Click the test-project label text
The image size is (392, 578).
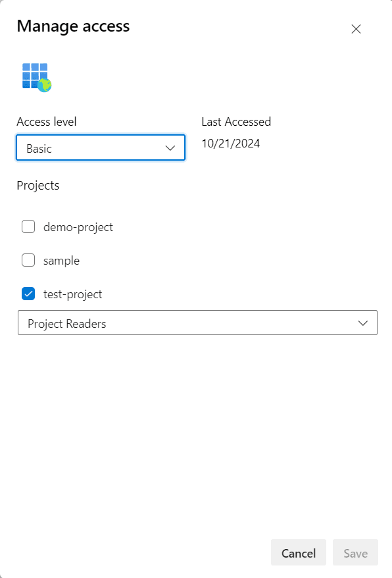74,294
